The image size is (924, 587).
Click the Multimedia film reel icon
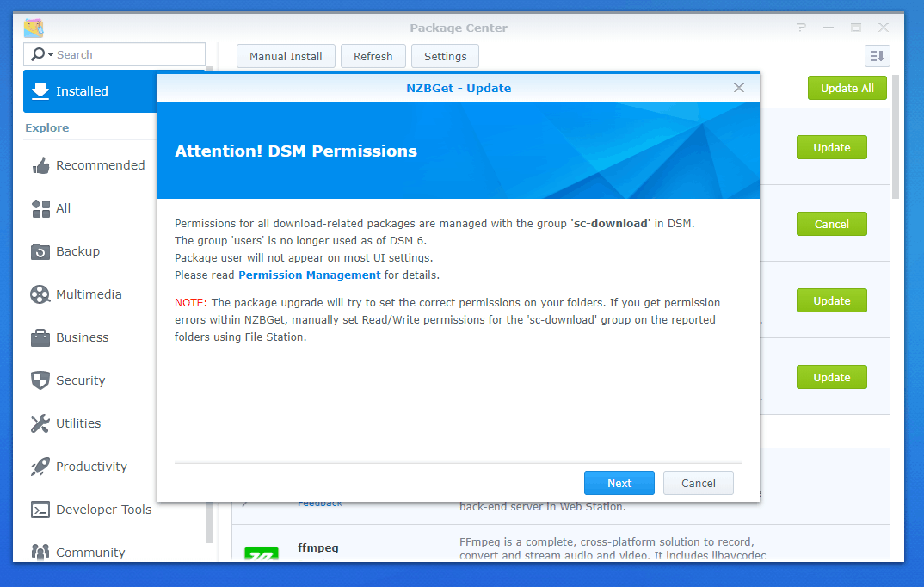pyautogui.click(x=40, y=294)
